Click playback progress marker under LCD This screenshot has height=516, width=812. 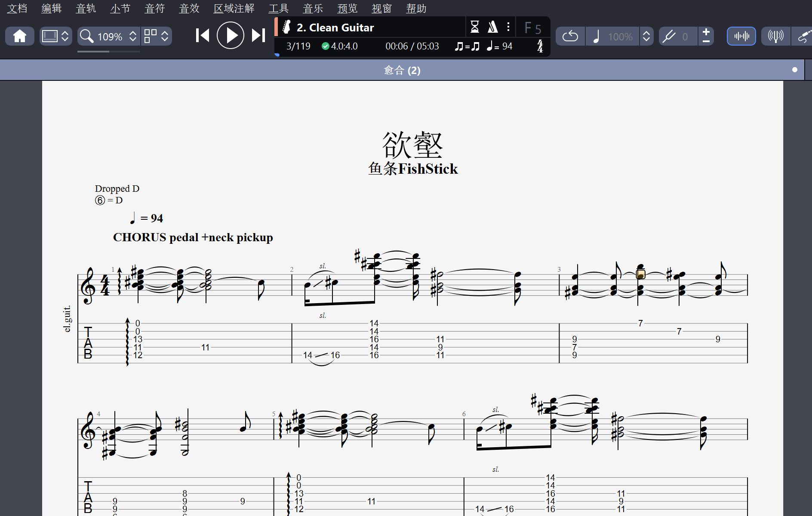(x=277, y=55)
